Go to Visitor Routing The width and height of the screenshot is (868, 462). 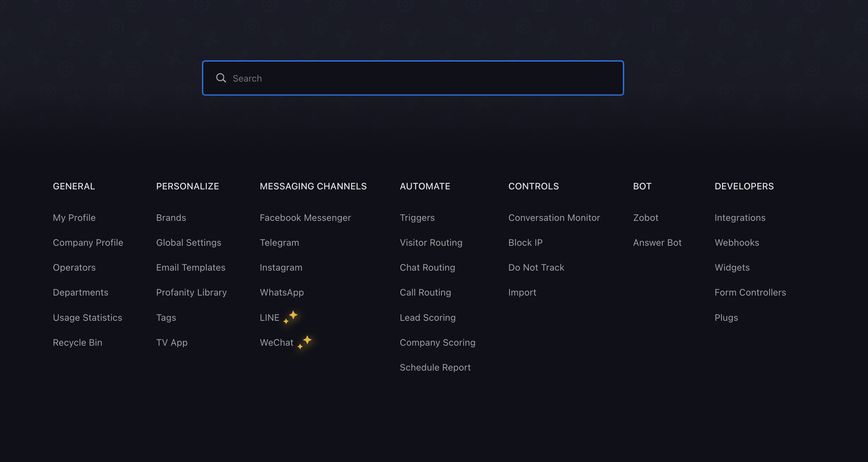(431, 242)
